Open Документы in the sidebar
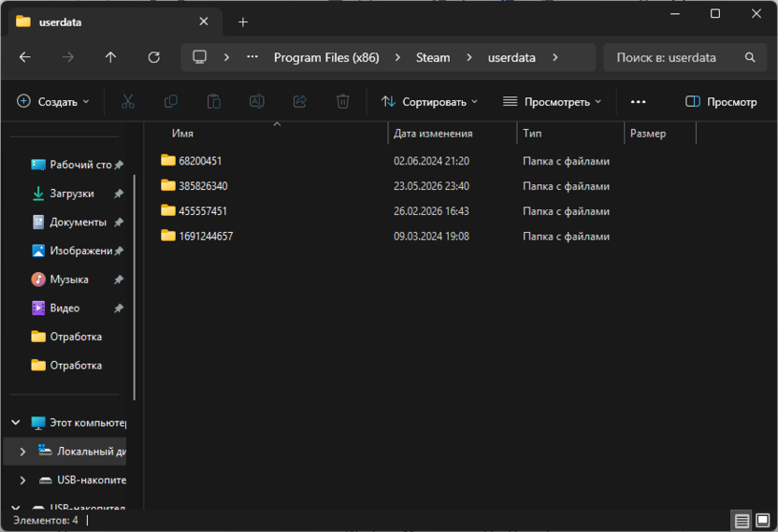The height and width of the screenshot is (532, 778). (69, 223)
